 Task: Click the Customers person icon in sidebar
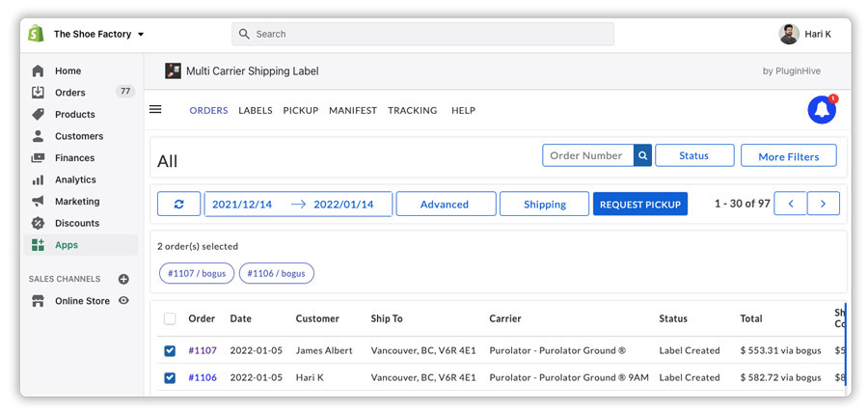pos(38,136)
